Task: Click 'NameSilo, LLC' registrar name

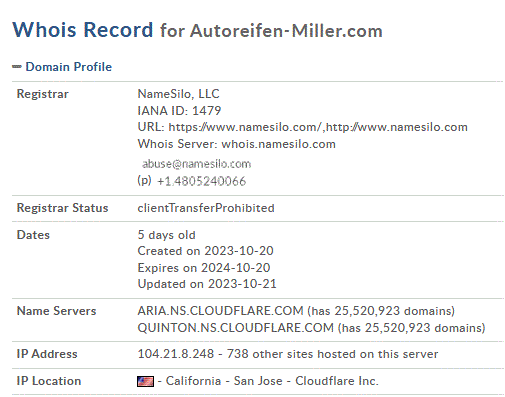Action: click(x=178, y=94)
